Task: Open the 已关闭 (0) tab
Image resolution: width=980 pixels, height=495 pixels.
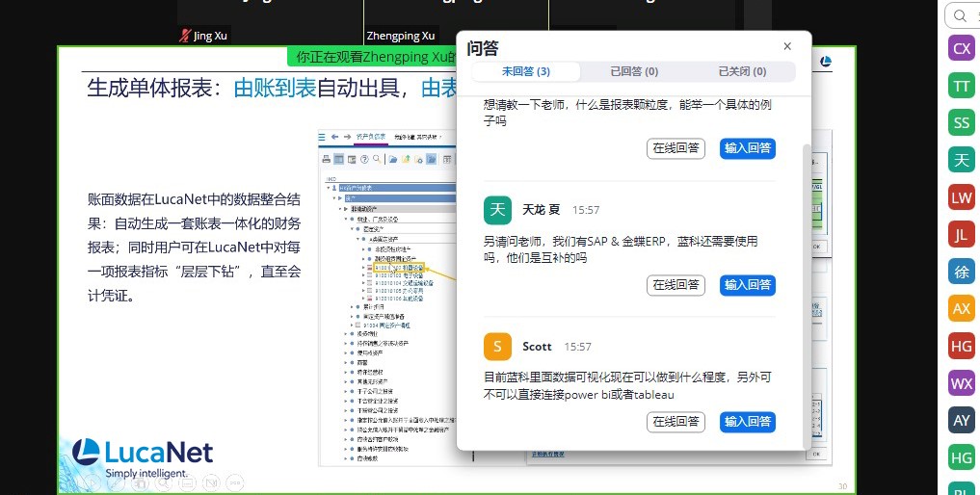Action: (742, 71)
